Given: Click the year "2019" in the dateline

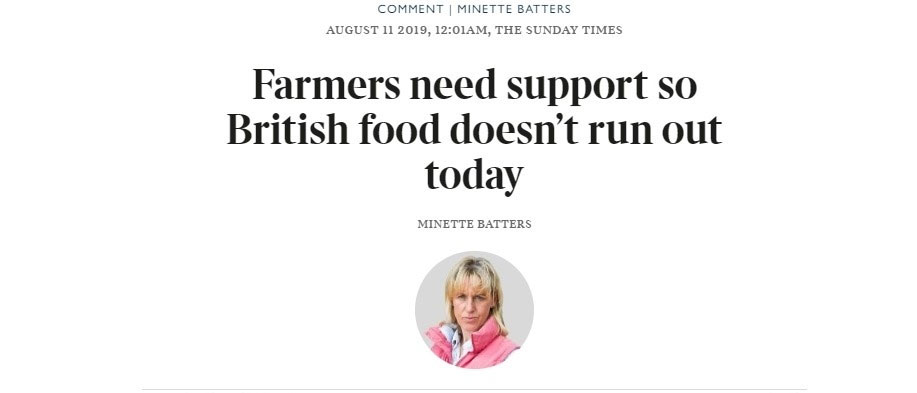Looking at the screenshot, I should (x=412, y=30).
